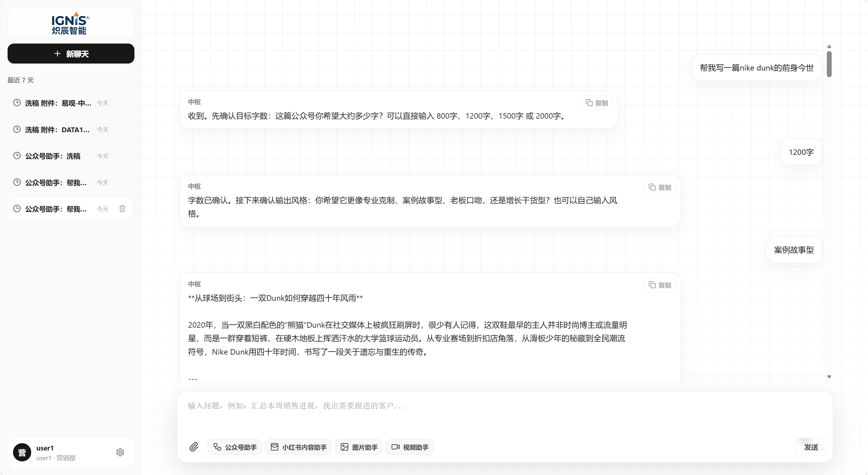868x475 pixels.
Task: Click the chat scrollbar thumb
Action: (x=829, y=64)
